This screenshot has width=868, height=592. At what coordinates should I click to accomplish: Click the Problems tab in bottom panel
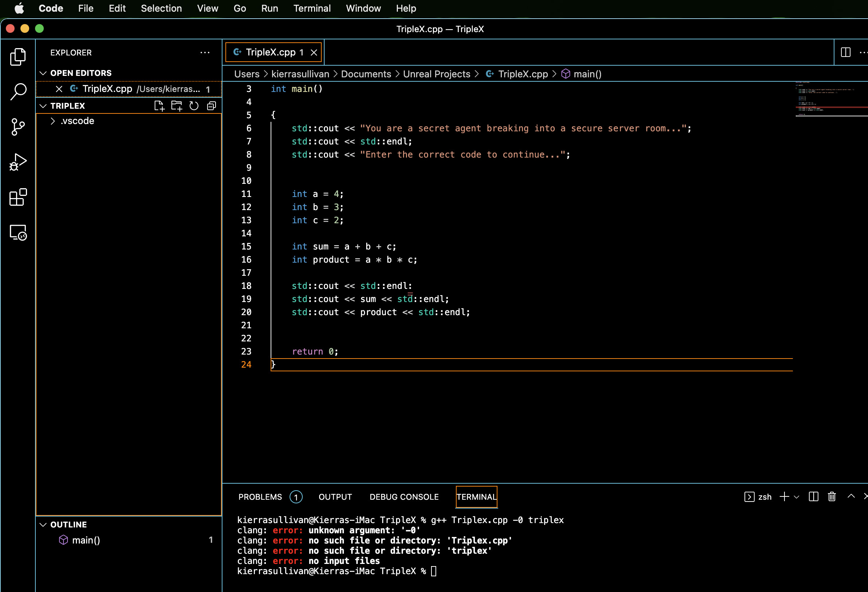pos(260,497)
